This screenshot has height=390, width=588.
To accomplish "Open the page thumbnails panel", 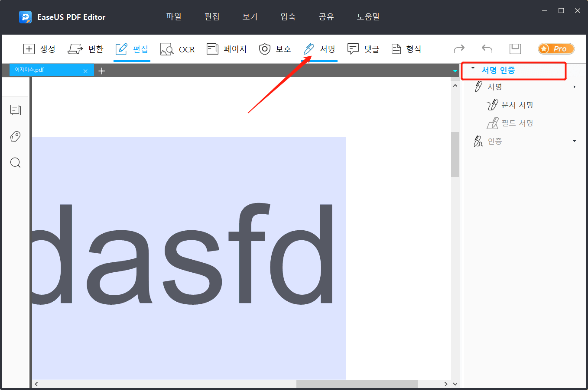I will click(16, 110).
